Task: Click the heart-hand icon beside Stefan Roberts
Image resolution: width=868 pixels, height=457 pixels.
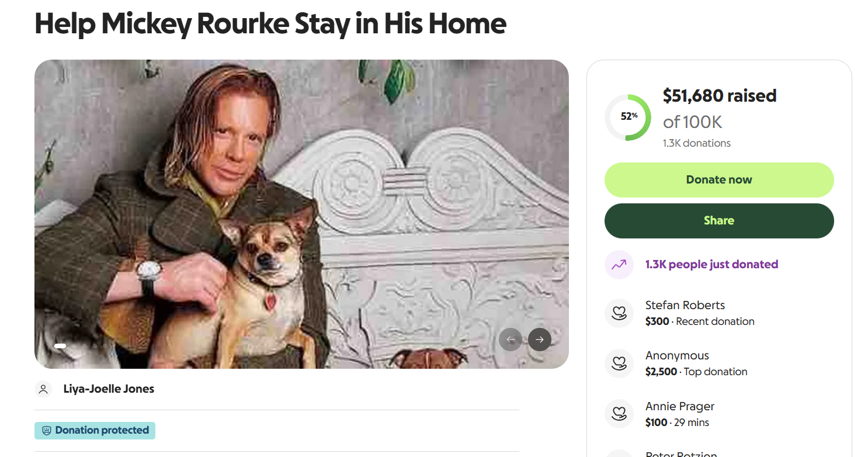Action: 619,313
